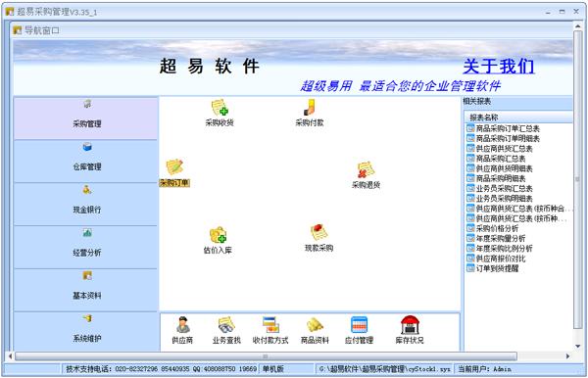
Task: Open report 业务员采购明细表
Action: point(500,199)
